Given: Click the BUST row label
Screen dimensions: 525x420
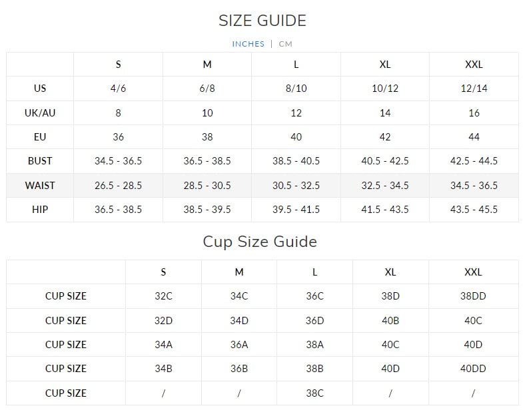Looking at the screenshot, I should point(39,161).
